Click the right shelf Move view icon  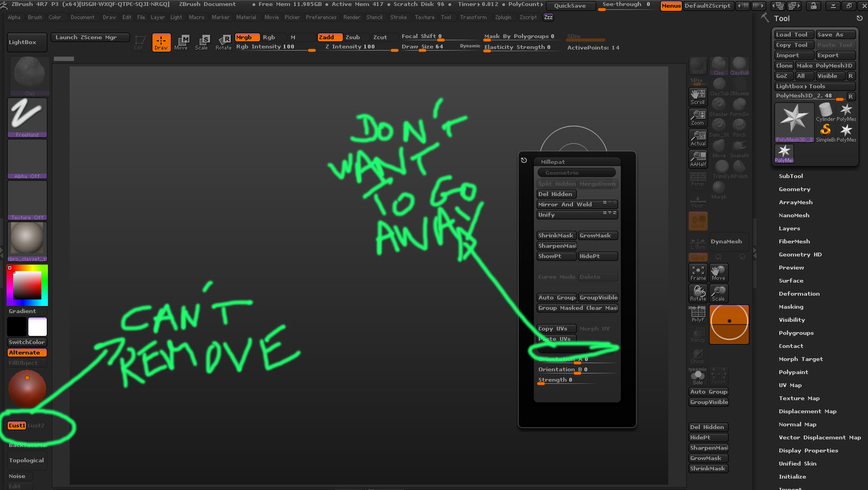tap(719, 273)
